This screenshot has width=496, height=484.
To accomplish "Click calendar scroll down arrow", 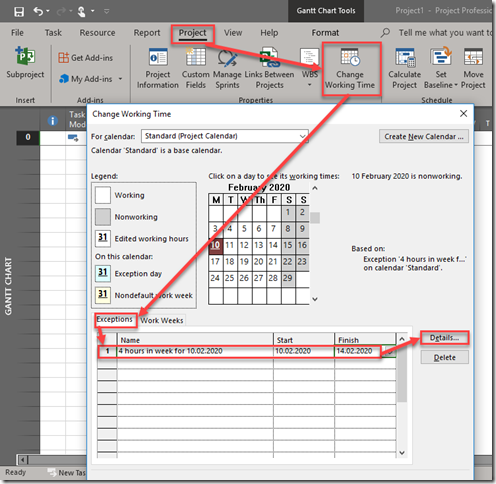I will (x=315, y=299).
